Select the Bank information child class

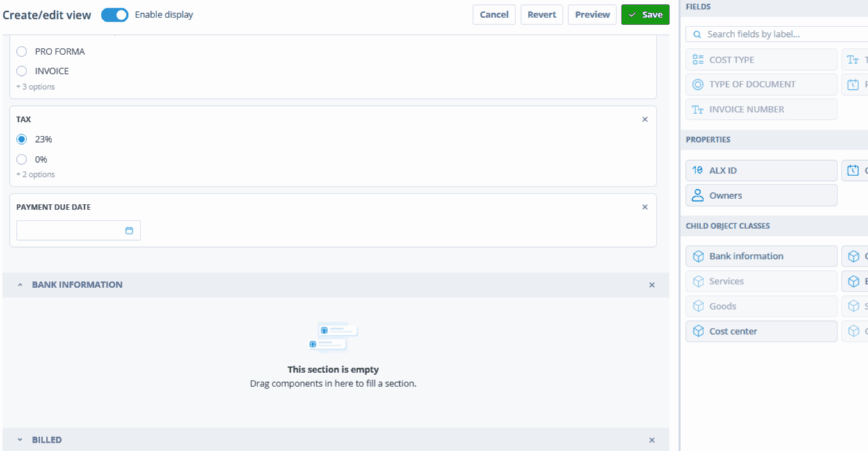762,256
